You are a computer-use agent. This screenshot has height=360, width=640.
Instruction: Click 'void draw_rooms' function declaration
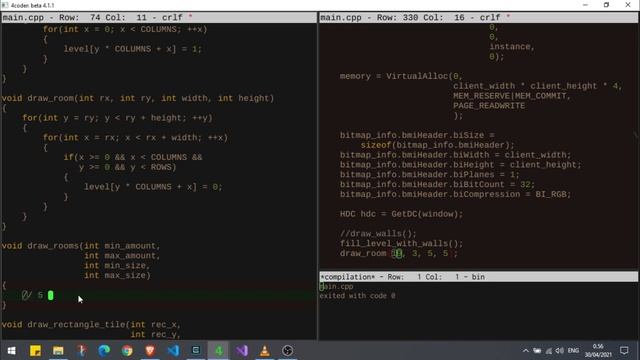coord(81,246)
